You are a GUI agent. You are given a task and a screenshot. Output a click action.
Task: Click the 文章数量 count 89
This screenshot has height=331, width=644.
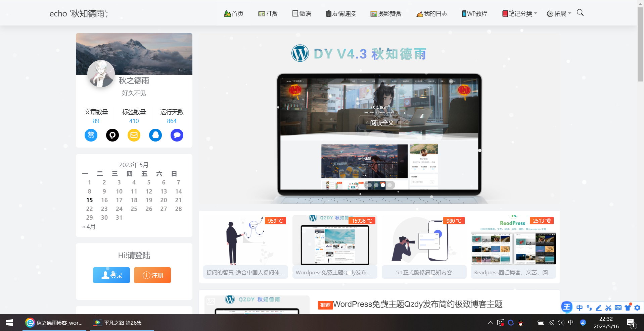[96, 121]
